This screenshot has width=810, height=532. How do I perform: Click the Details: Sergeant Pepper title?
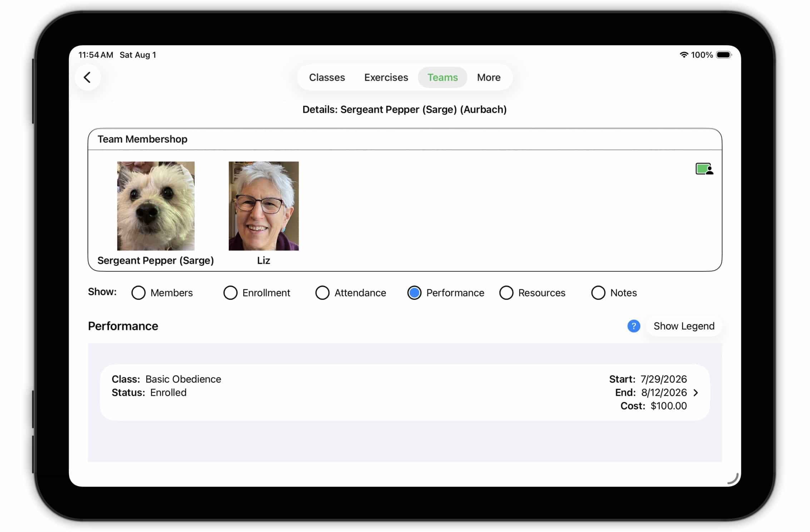point(404,109)
